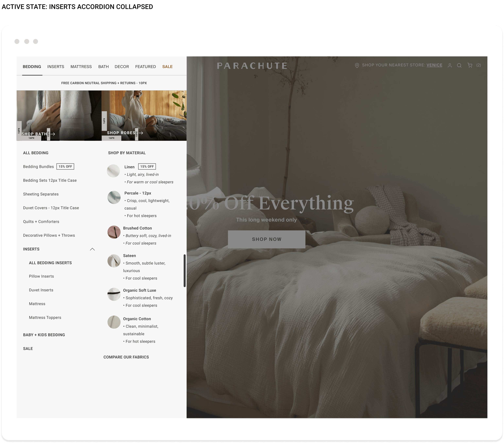The width and height of the screenshot is (504, 443).
Task: Select the Linen fabric swatch
Action: point(113,171)
